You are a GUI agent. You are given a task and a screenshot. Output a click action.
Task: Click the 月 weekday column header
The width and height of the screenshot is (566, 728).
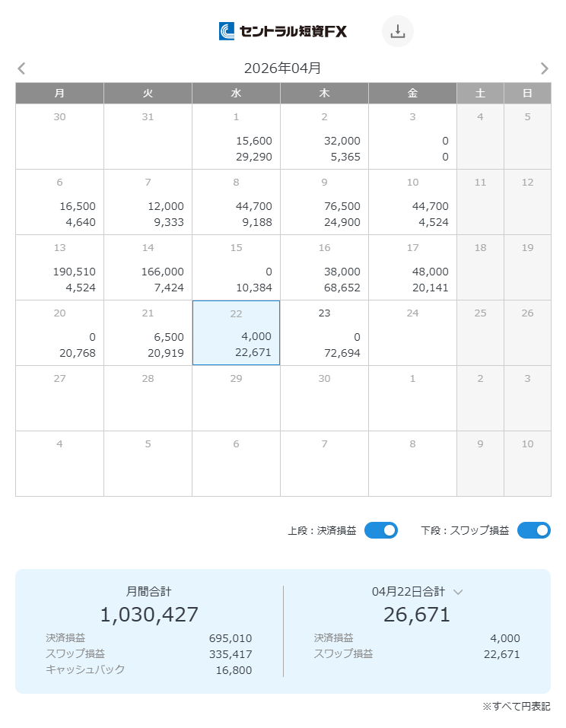tap(59, 93)
